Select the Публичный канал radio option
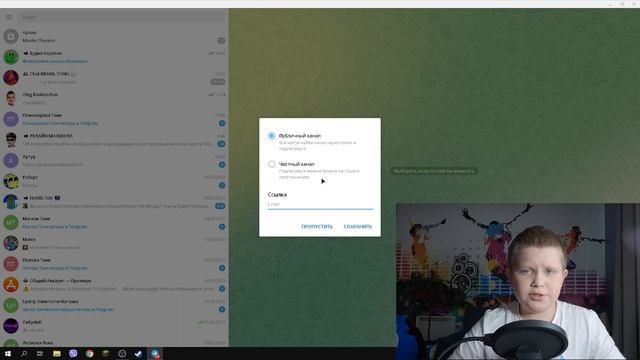Image resolution: width=640 pixels, height=360 pixels. coord(271,136)
